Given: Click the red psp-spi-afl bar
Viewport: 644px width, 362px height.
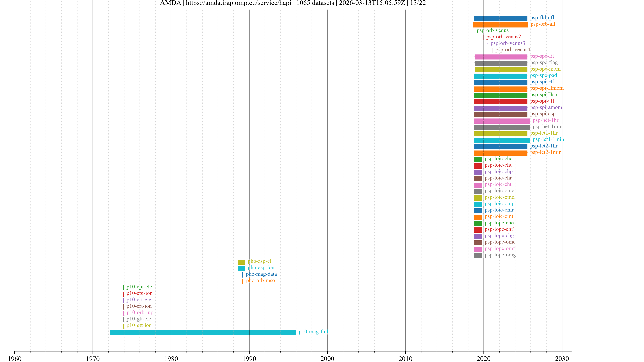Looking at the screenshot, I should click(500, 102).
